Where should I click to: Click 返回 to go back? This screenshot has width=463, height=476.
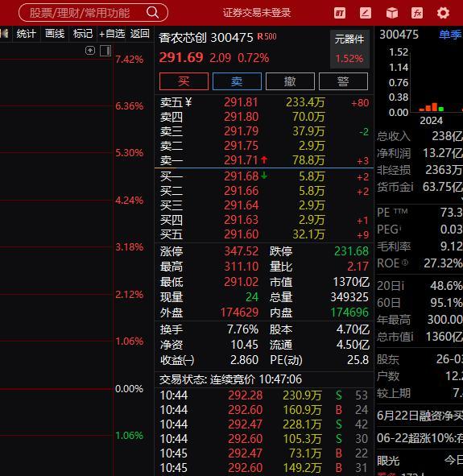(140, 33)
